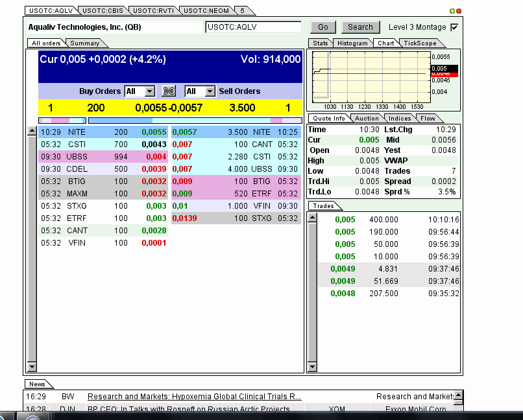Select the Summary tab

coord(85,43)
